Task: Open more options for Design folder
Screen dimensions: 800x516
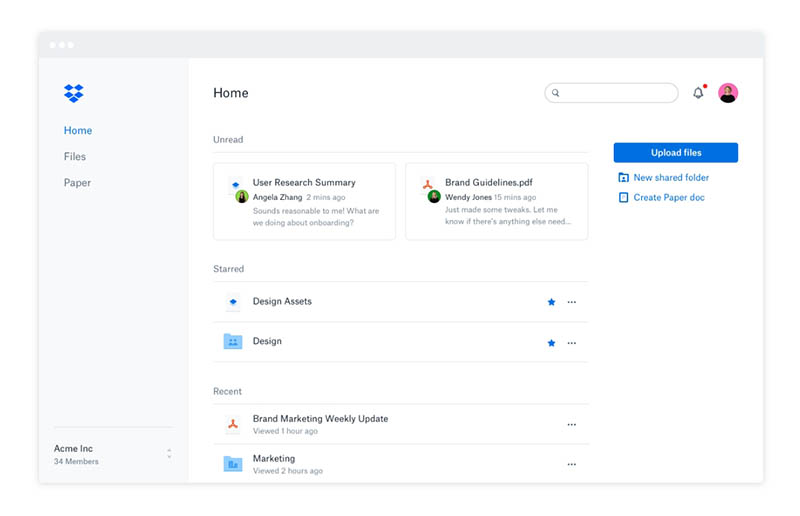Action: pyautogui.click(x=572, y=343)
